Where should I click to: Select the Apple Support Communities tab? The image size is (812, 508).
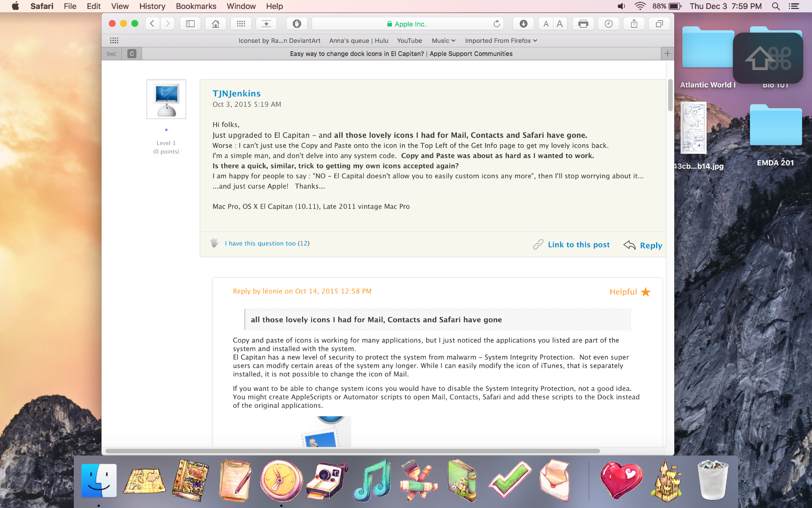(x=401, y=54)
